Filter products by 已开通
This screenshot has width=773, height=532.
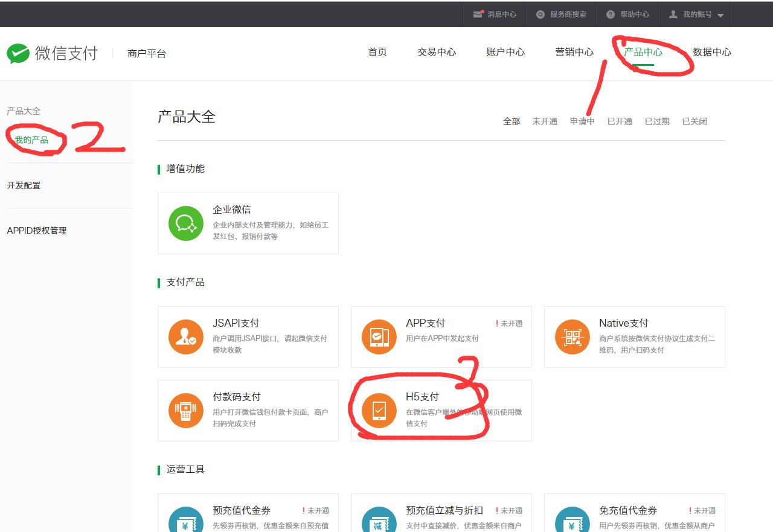(x=620, y=121)
